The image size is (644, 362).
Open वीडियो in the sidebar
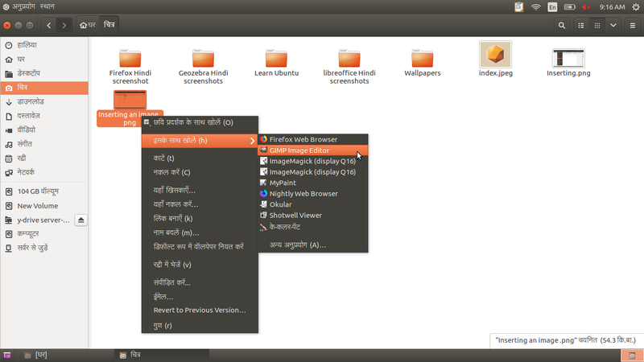click(x=44, y=130)
